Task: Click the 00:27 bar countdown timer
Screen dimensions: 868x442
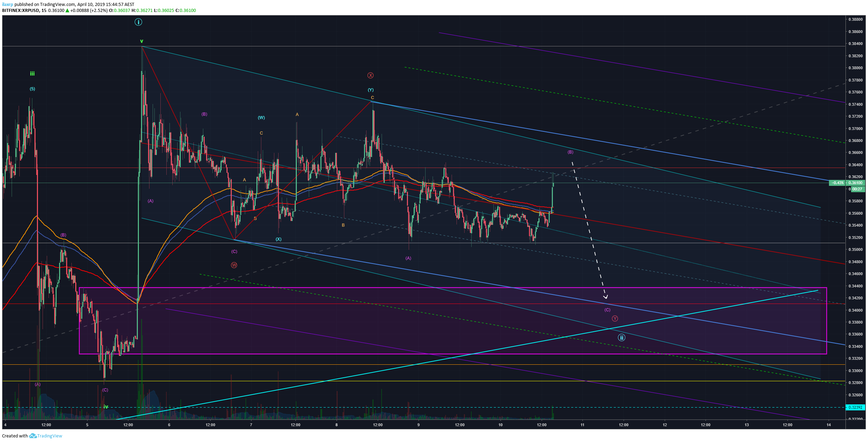Action: pos(857,189)
